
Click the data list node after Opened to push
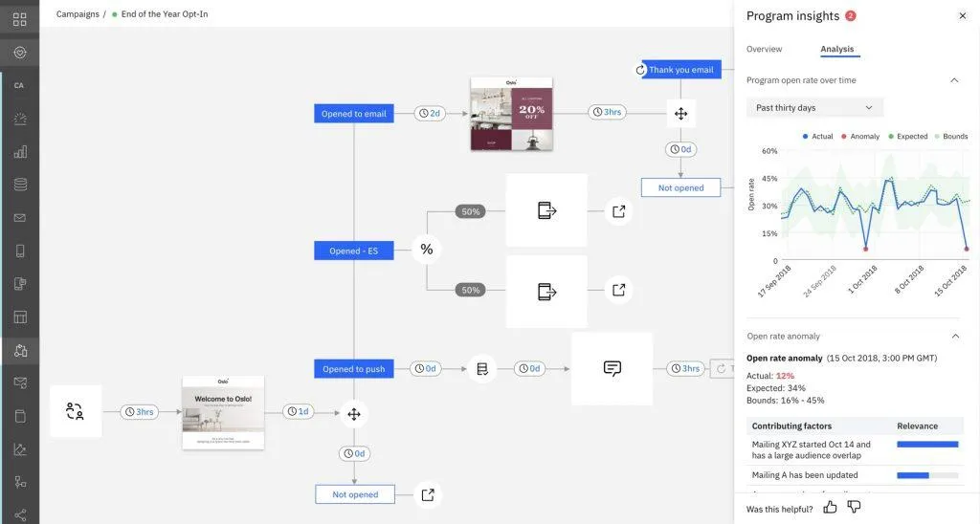pos(482,369)
